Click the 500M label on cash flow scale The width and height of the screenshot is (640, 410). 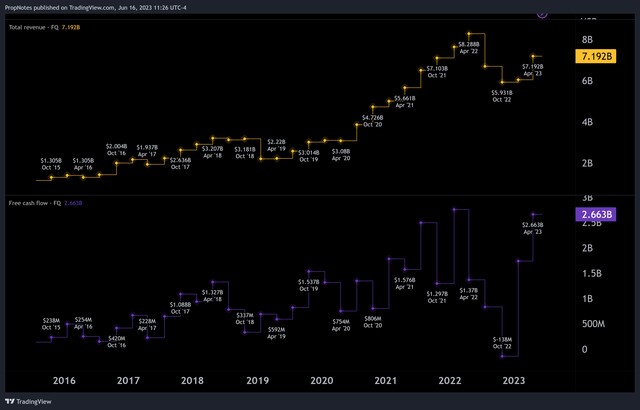pyautogui.click(x=594, y=324)
